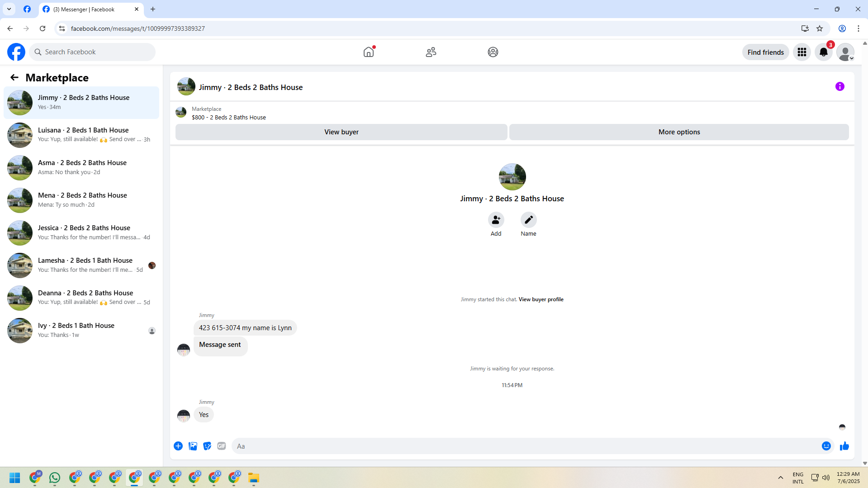Screen dimensions: 868x488
Task: Click the Facebook logo
Action: coord(16,52)
